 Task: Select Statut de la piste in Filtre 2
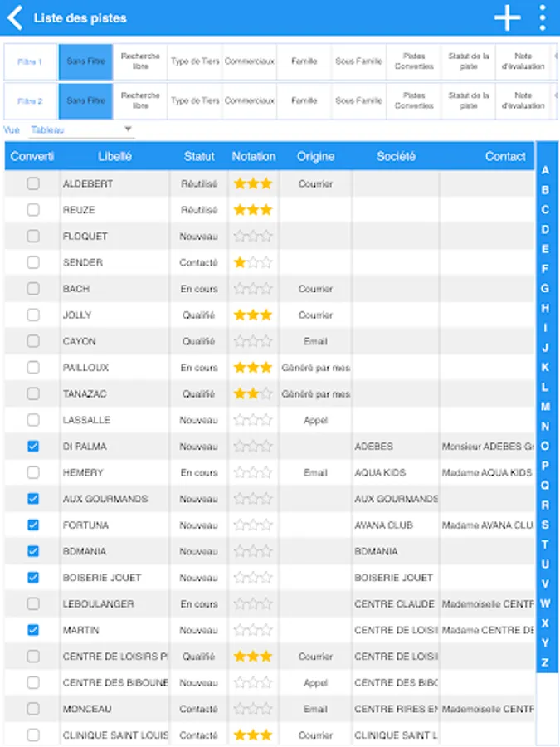[x=469, y=101]
